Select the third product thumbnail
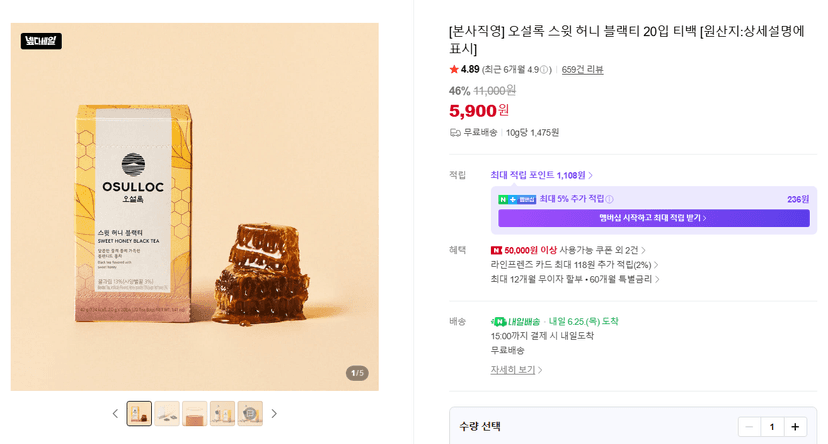 tap(195, 413)
